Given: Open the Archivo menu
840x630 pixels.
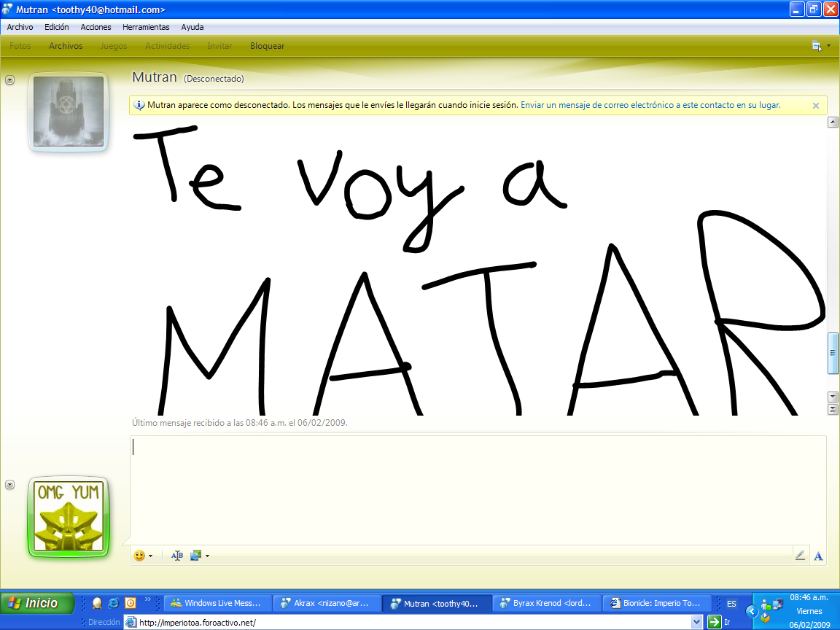Looking at the screenshot, I should click(19, 27).
